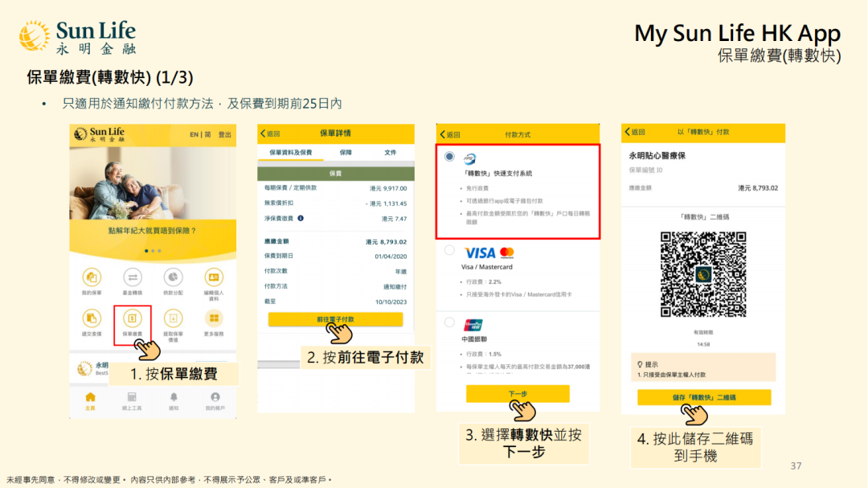The image size is (868, 488).
Task: Click the 保單編號 policy number line
Action: (x=645, y=170)
